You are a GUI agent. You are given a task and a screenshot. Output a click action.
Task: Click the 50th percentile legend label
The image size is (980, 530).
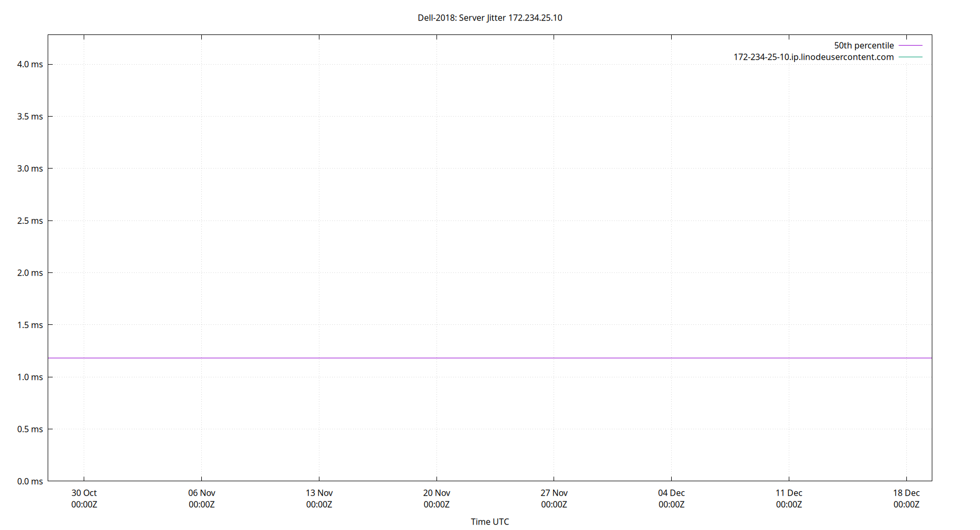click(x=863, y=46)
